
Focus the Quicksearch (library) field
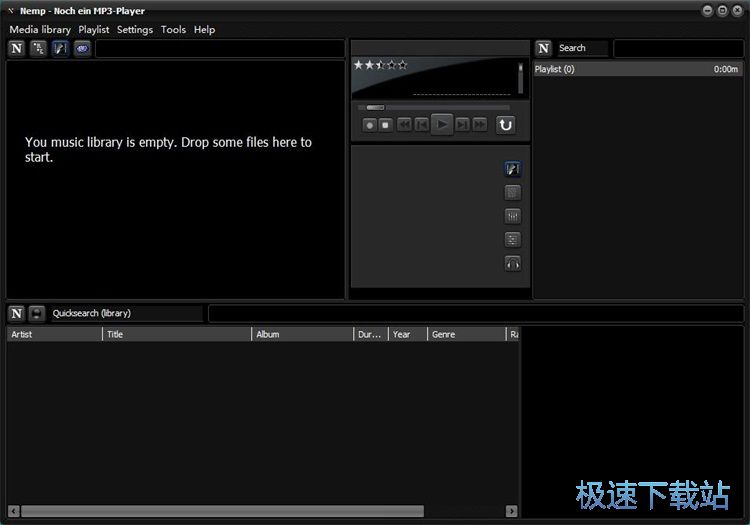click(x=126, y=313)
